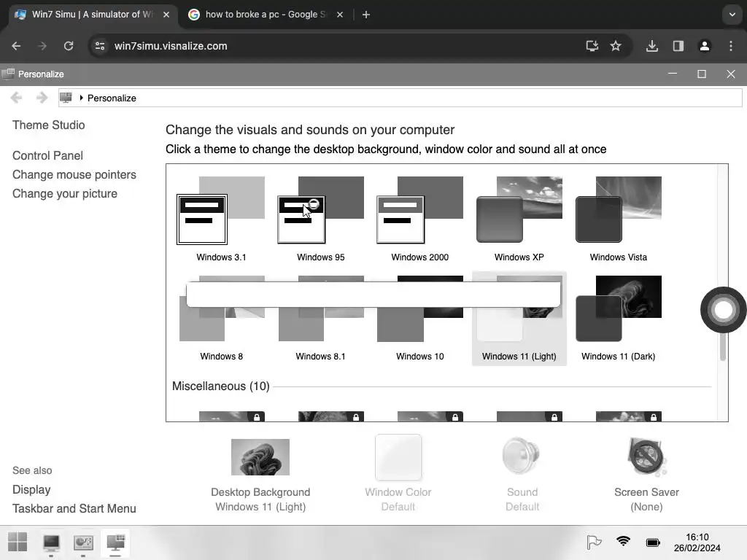The image size is (747, 560).
Task: Open the Screen Saver icon
Action: tap(646, 456)
